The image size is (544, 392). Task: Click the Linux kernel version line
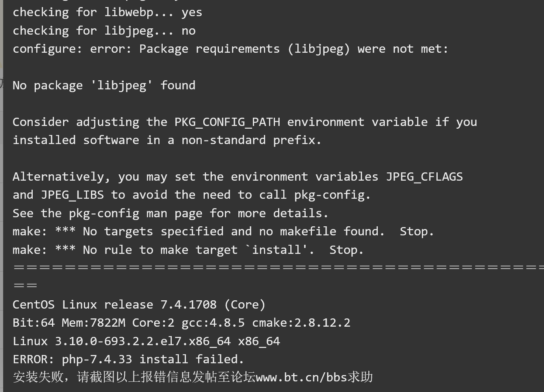146,341
